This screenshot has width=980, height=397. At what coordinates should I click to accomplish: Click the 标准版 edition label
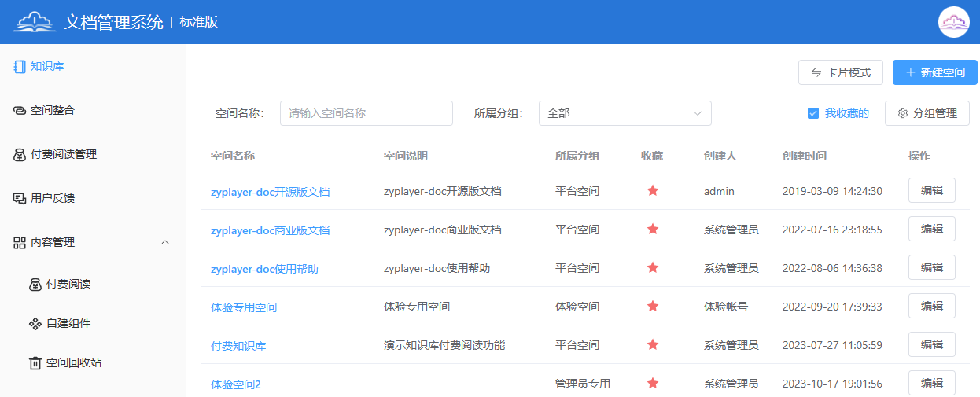coord(199,22)
